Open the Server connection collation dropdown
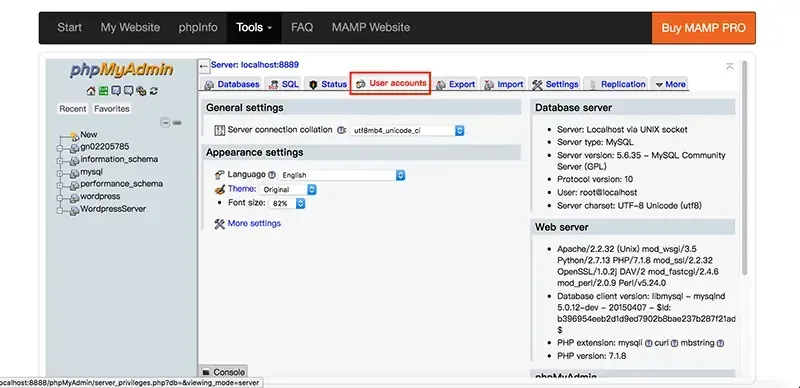Image resolution: width=800 pixels, height=388 pixels. coord(407,131)
